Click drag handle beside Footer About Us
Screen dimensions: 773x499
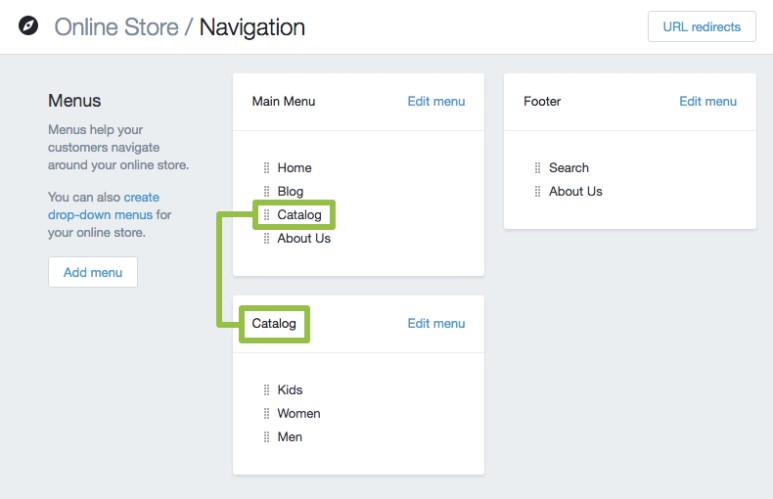click(538, 191)
